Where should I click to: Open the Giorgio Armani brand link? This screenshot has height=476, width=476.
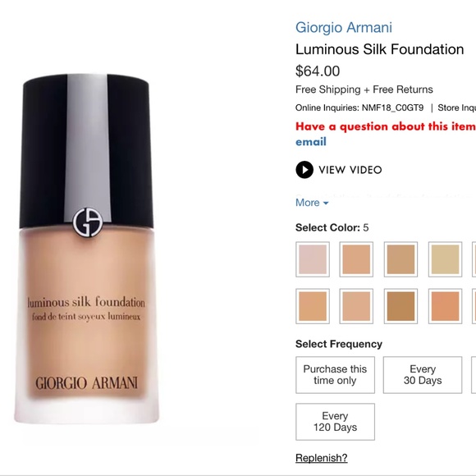point(344,27)
